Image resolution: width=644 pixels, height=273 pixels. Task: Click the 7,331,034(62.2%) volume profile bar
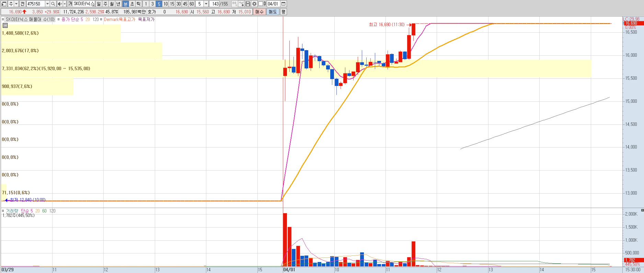click(x=296, y=68)
